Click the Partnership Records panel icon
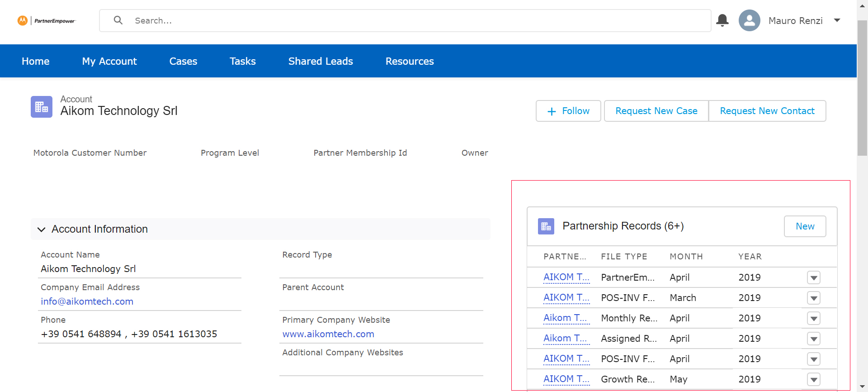 tap(546, 226)
